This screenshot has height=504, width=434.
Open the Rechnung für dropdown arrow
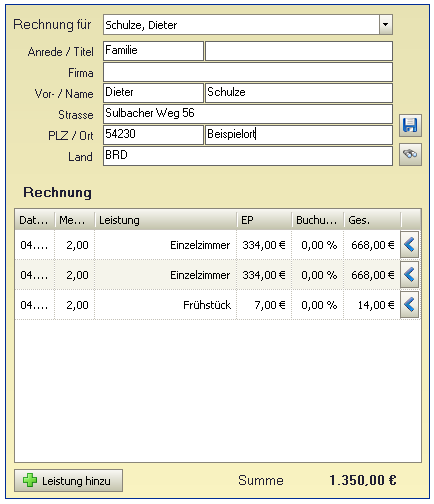386,24
